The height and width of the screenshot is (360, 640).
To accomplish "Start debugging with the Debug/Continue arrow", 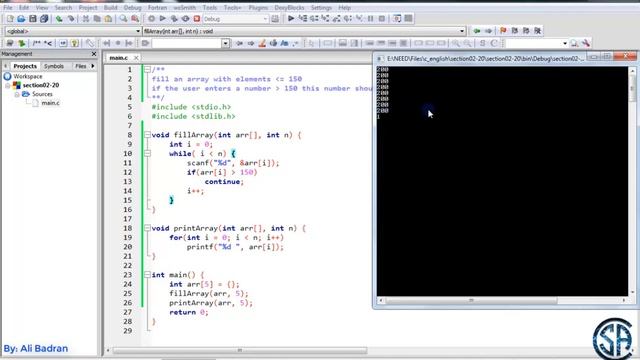I will (x=291, y=18).
